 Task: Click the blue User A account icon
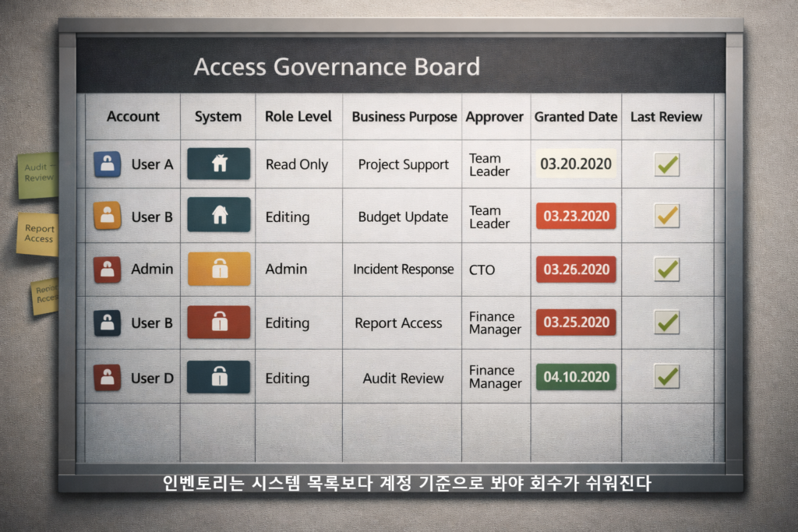pyautogui.click(x=107, y=164)
